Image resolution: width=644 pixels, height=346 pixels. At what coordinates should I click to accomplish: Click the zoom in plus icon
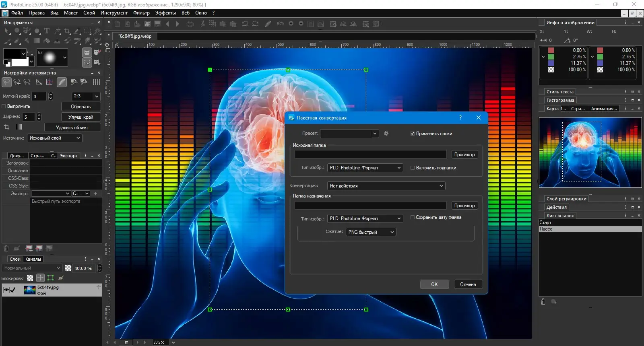click(x=291, y=24)
